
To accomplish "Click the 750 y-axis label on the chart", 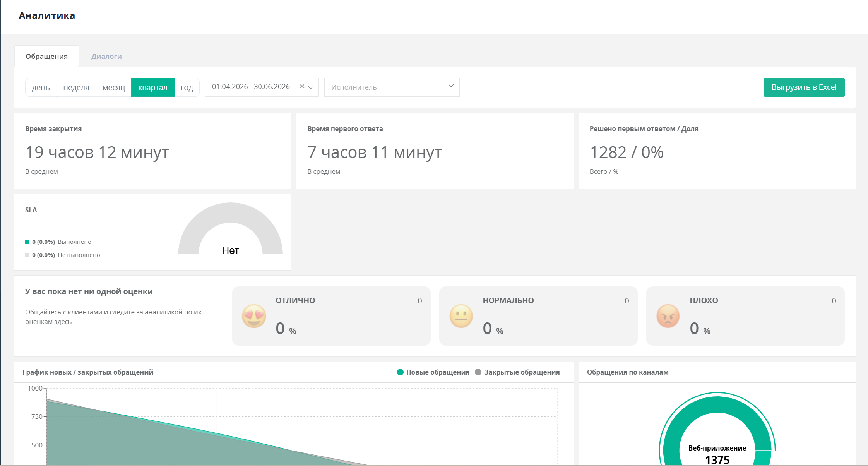I will 37,416.
